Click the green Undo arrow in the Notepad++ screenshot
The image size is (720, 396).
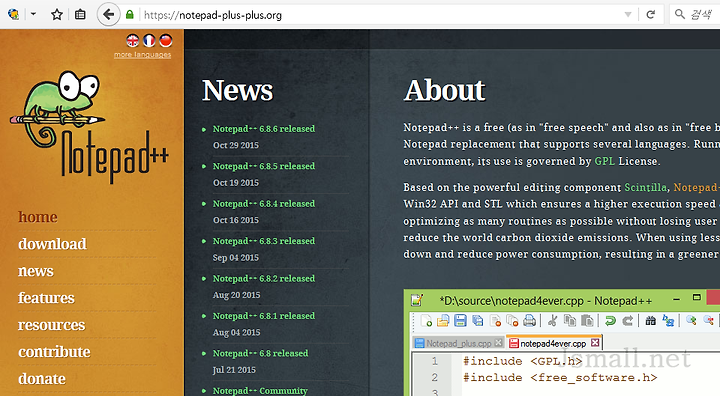point(610,320)
